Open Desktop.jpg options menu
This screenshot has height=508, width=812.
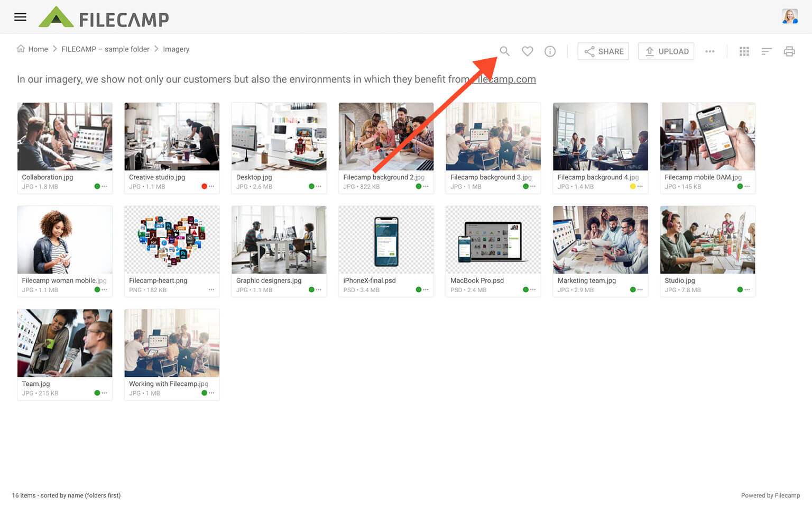[319, 186]
